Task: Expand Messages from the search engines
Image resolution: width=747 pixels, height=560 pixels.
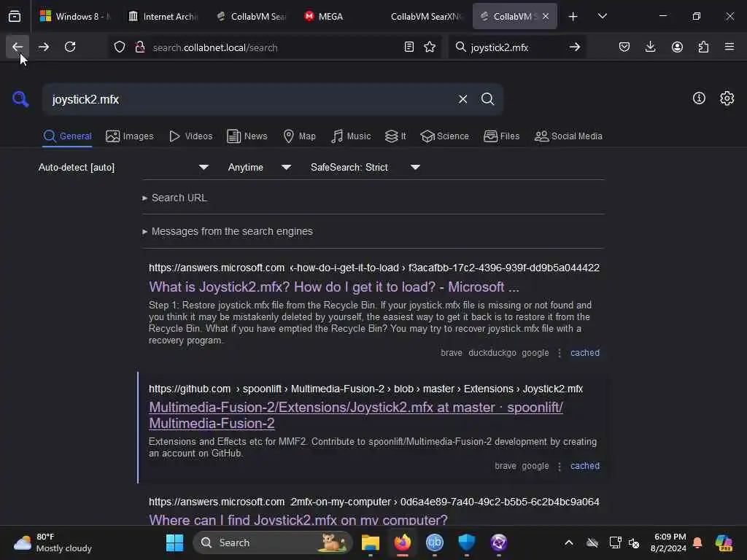Action: [x=228, y=231]
